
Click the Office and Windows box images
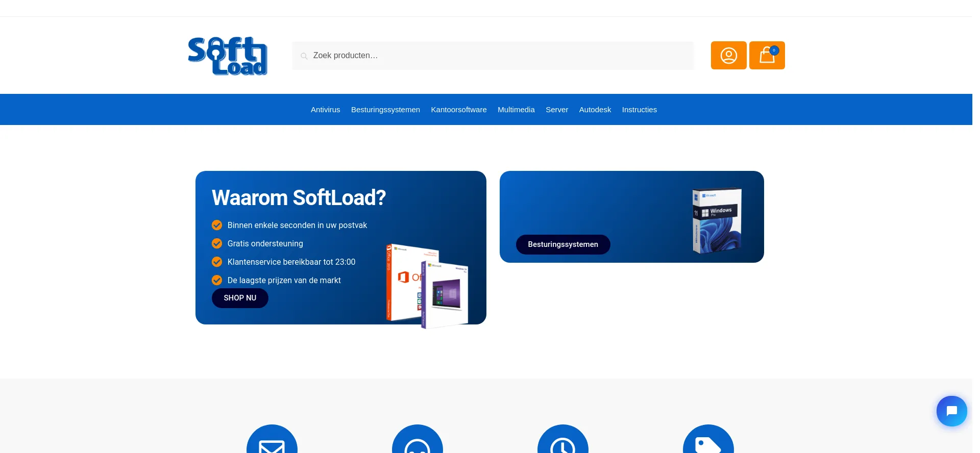coord(427,286)
